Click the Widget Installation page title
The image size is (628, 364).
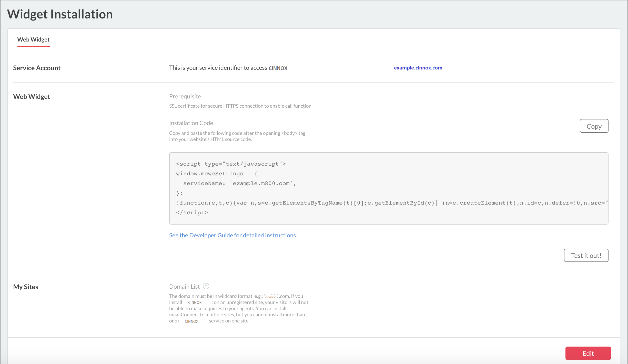pos(60,14)
